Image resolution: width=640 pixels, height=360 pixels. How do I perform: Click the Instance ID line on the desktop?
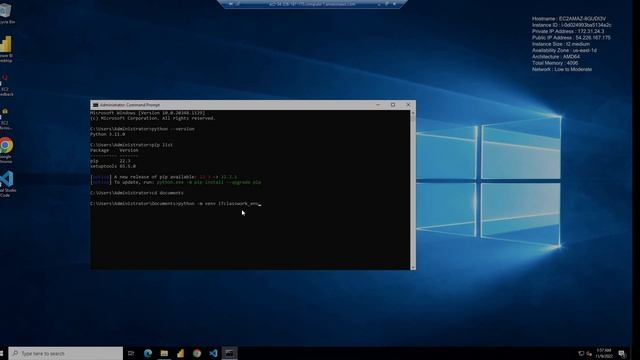pyautogui.click(x=572, y=25)
